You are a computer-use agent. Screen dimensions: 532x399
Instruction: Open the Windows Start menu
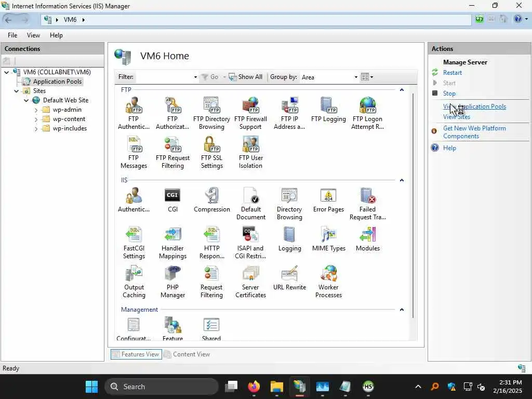(x=91, y=387)
